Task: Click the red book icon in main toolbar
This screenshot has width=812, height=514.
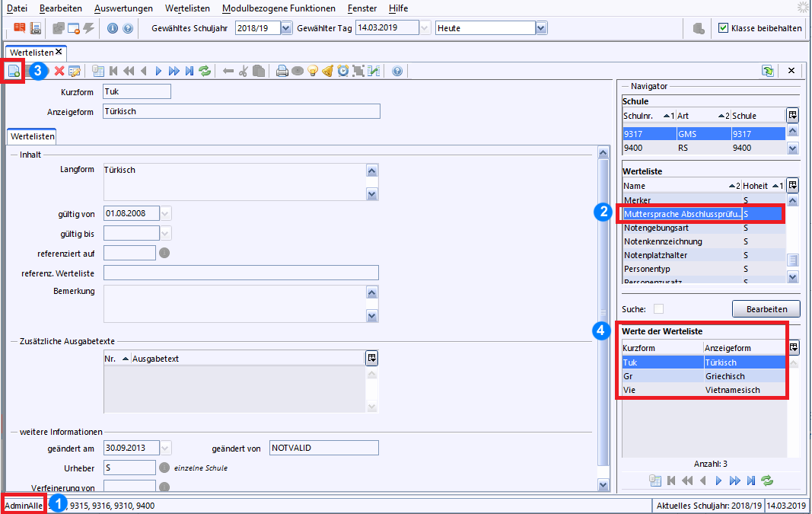Action: point(20,28)
